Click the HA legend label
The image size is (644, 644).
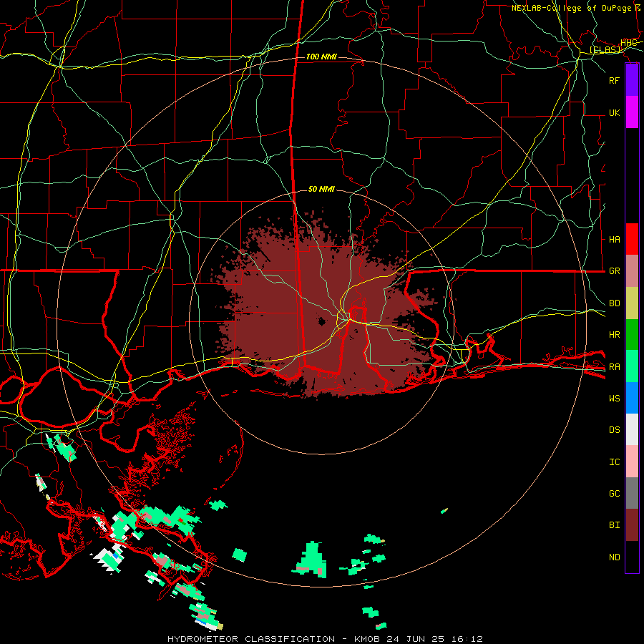[614, 239]
